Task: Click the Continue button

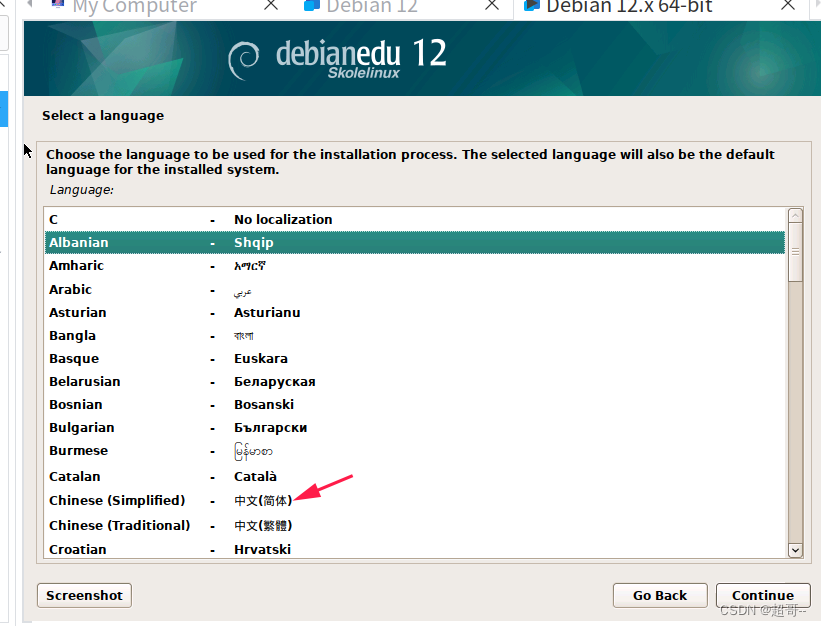Action: tap(763, 596)
